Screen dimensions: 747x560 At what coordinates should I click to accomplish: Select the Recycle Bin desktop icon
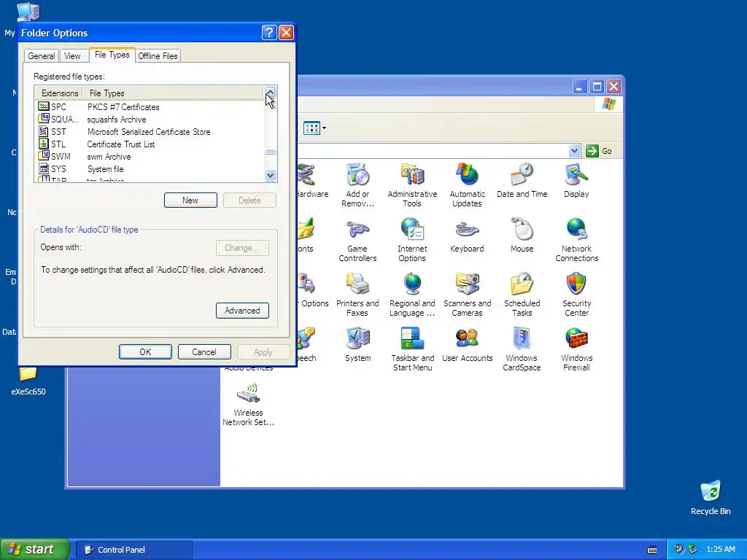point(711,497)
